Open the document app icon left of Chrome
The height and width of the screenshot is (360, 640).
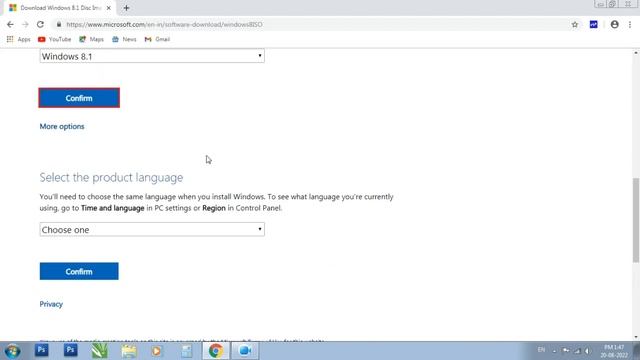pos(187,351)
